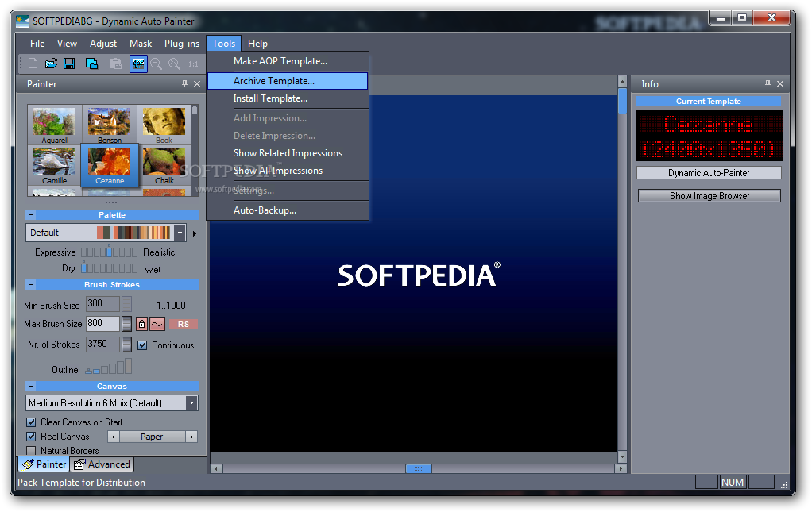This screenshot has width=812, height=512.
Task: Select the Cezanne template thumbnail
Action: pyautogui.click(x=110, y=165)
